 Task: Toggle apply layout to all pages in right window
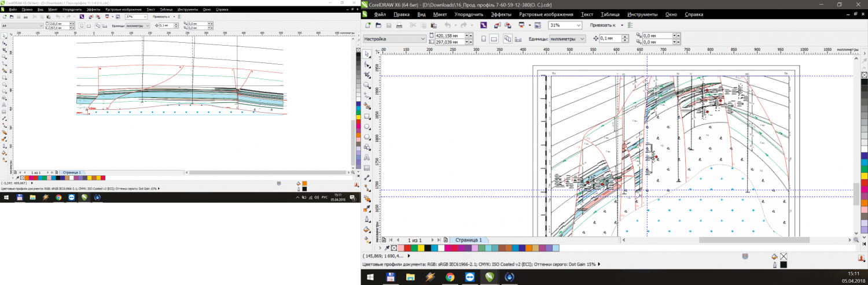click(x=507, y=39)
